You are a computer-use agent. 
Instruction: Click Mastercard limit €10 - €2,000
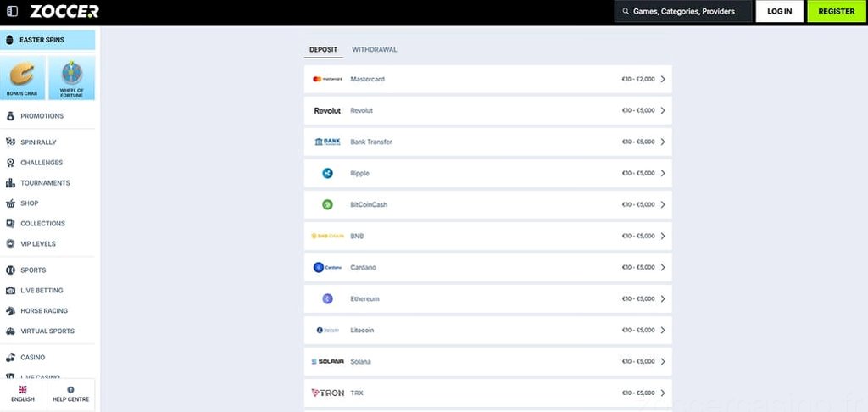pos(638,79)
